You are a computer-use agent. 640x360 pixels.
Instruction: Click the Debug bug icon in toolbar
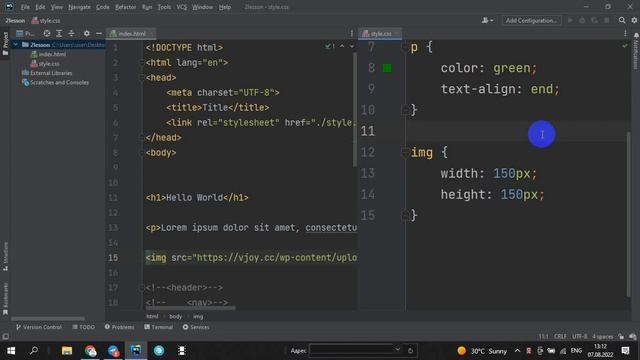pyautogui.click(x=582, y=20)
